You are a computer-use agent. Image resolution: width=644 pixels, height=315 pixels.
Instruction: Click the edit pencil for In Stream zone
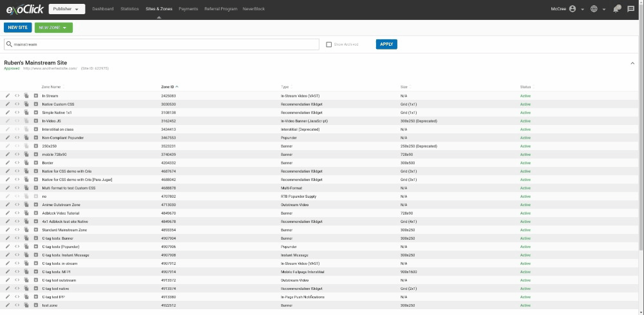tap(8, 96)
